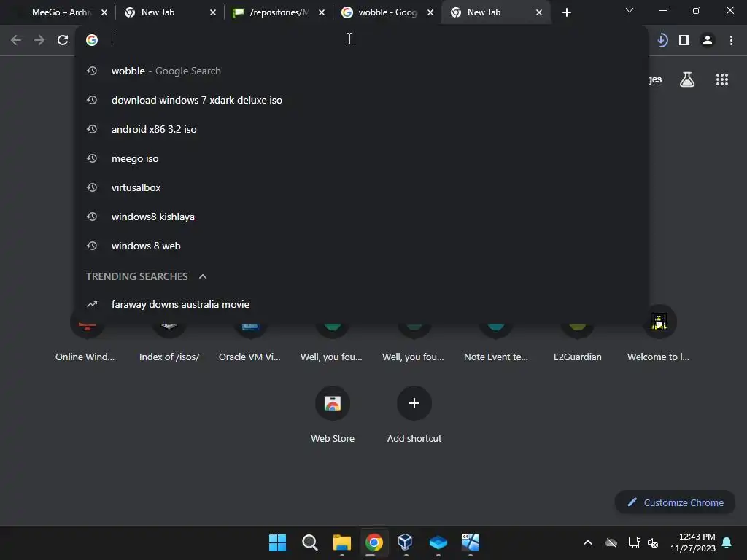747x560 pixels.
Task: Choose trending 'faraway downs australia movie'
Action: click(x=362, y=304)
